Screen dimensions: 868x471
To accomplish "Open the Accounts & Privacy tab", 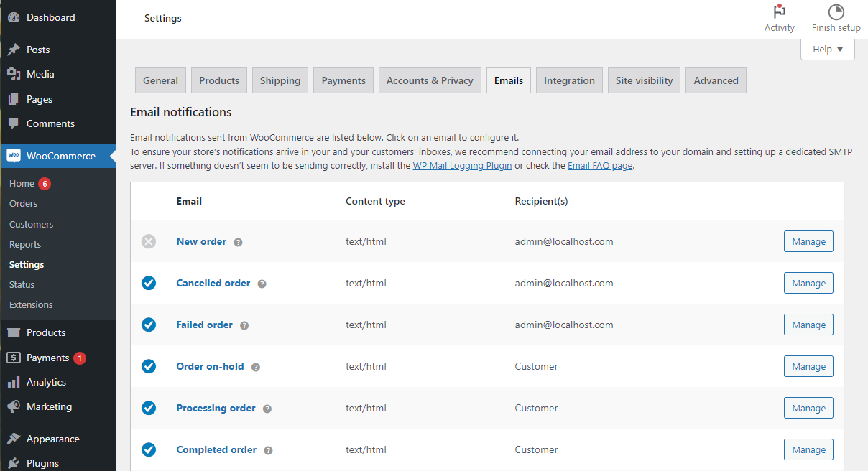I will (430, 80).
